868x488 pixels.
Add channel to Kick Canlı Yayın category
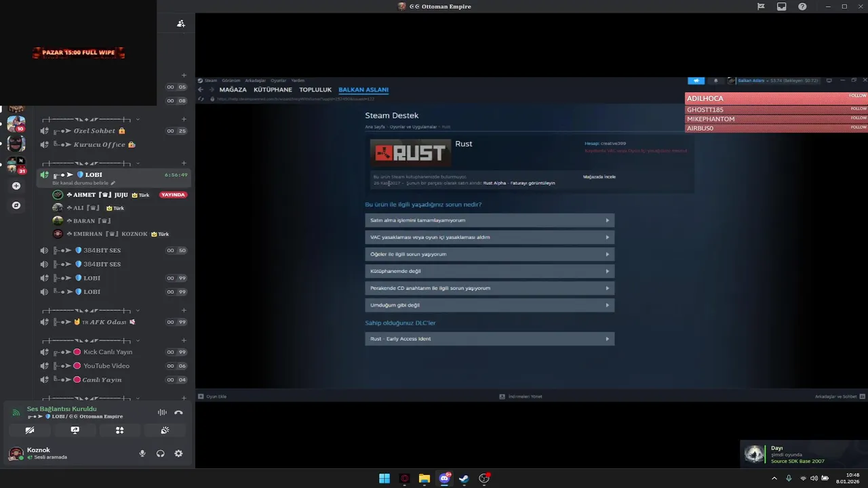point(184,340)
